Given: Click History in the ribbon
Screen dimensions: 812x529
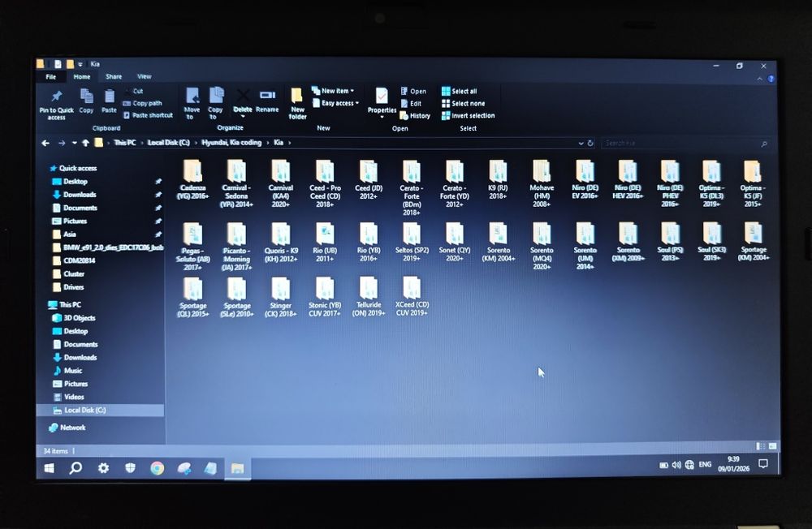Looking at the screenshot, I should pyautogui.click(x=415, y=116).
